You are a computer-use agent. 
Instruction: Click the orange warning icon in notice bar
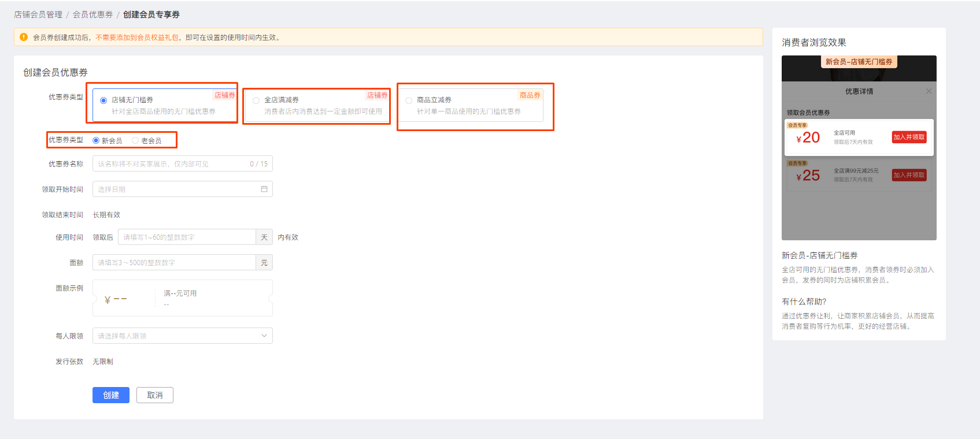24,37
